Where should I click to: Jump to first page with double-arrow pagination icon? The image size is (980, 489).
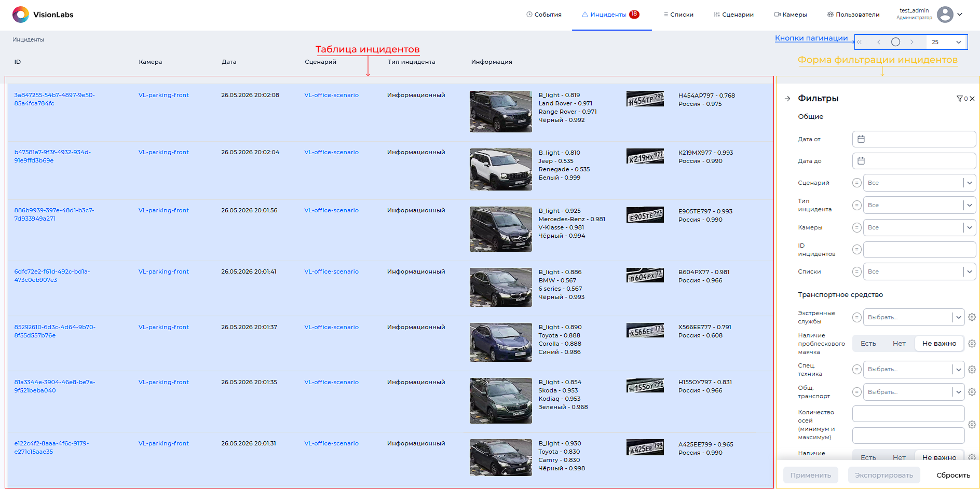tap(860, 42)
